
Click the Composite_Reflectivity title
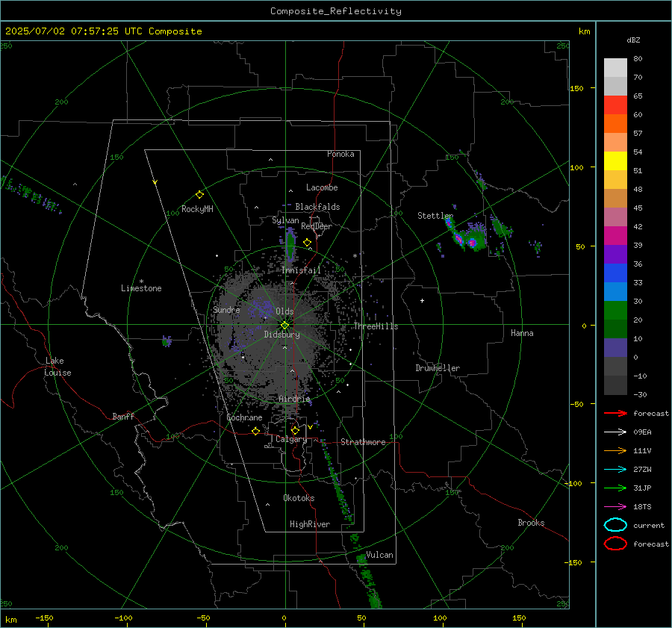pyautogui.click(x=336, y=11)
